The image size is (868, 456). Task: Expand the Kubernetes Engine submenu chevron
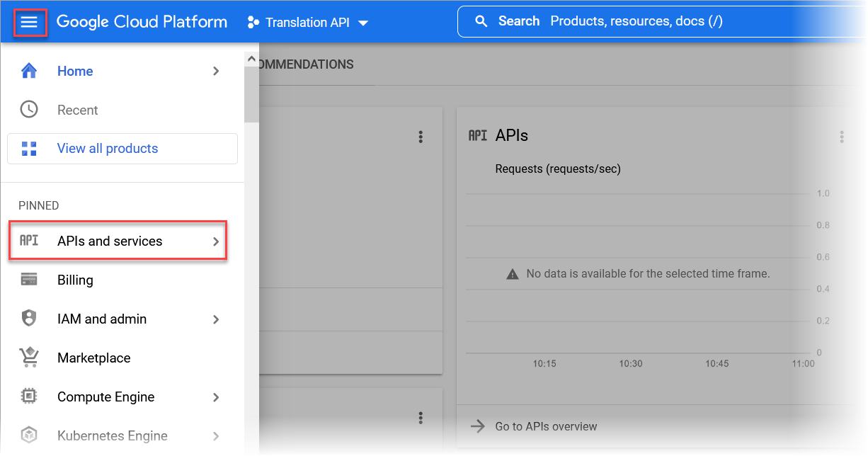(x=217, y=436)
